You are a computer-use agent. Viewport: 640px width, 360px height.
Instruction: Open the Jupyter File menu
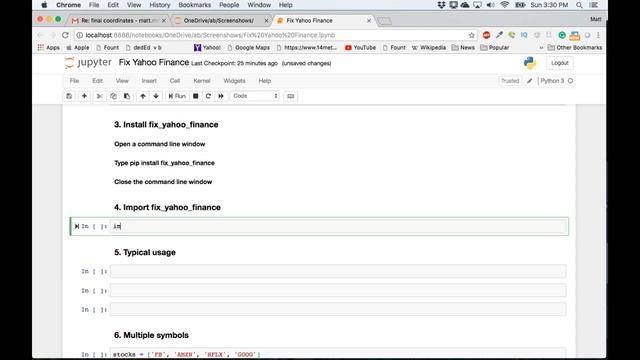74,81
